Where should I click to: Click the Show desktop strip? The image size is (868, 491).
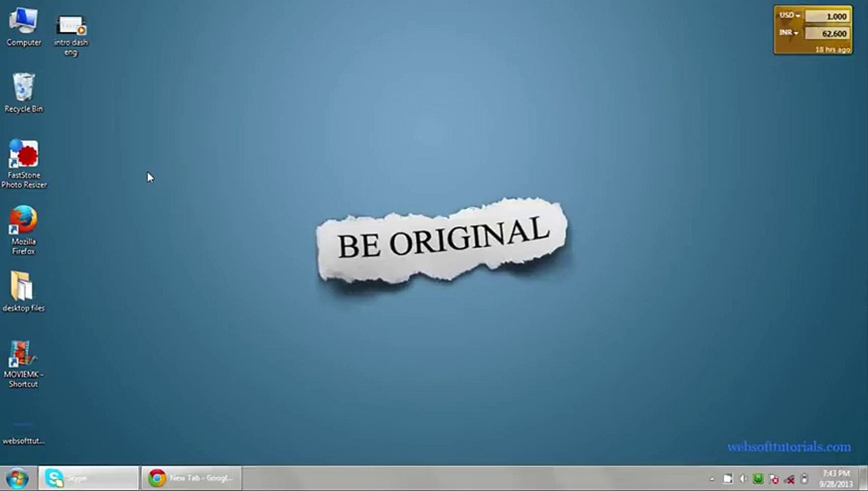[x=863, y=479]
